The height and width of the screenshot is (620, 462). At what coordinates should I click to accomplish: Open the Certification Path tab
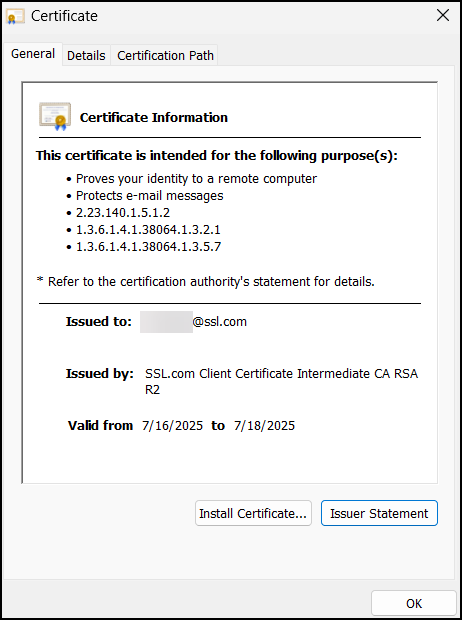[165, 55]
